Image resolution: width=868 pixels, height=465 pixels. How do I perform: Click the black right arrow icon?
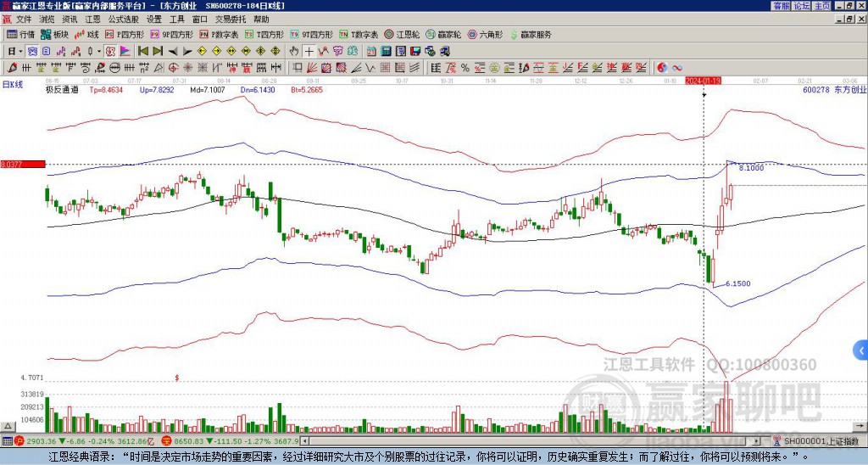click(x=187, y=52)
